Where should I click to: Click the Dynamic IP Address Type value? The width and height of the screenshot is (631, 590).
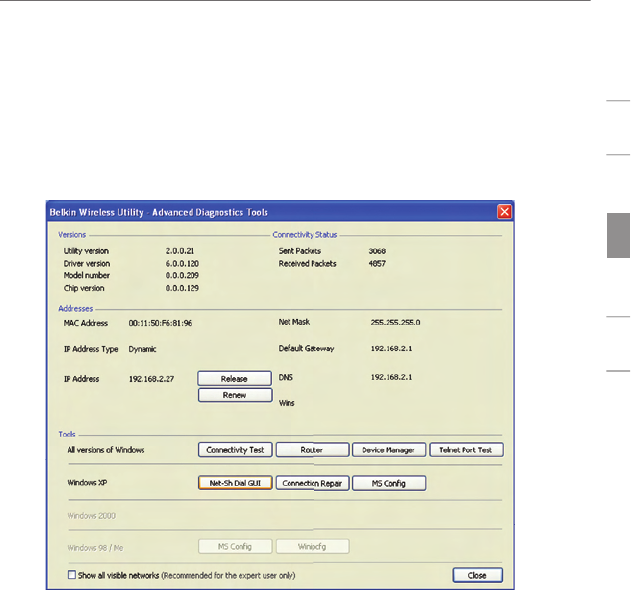coord(142,349)
